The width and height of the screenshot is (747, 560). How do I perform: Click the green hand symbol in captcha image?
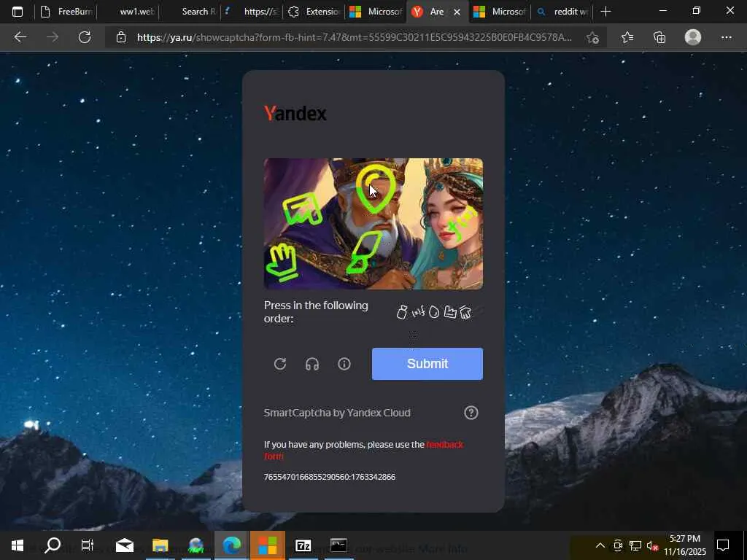click(x=282, y=262)
